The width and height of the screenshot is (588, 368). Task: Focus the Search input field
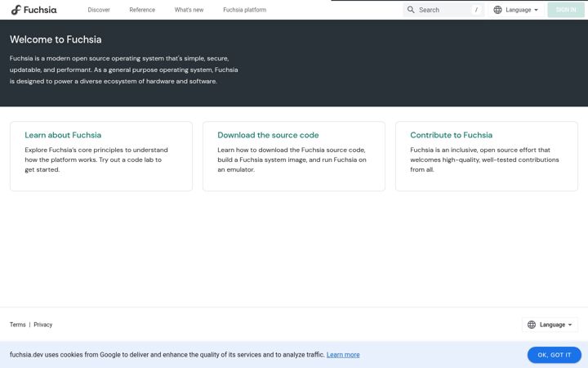pos(443,10)
